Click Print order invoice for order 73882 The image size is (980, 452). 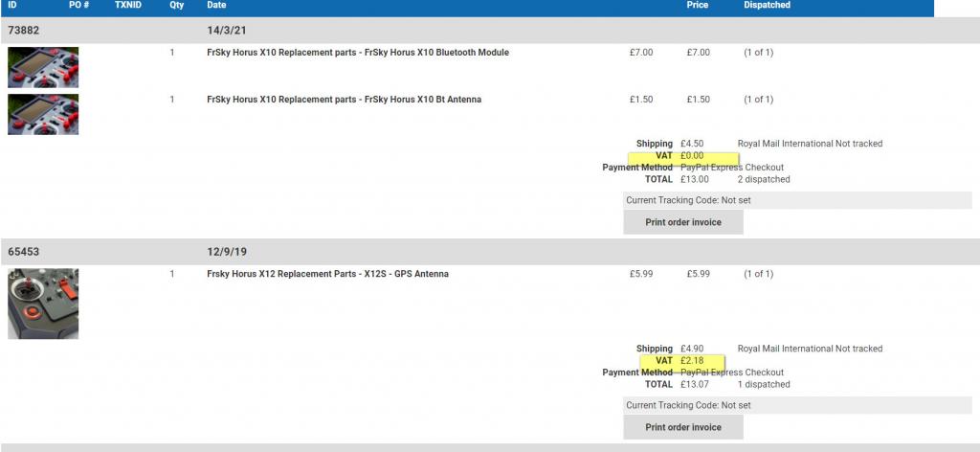(683, 222)
